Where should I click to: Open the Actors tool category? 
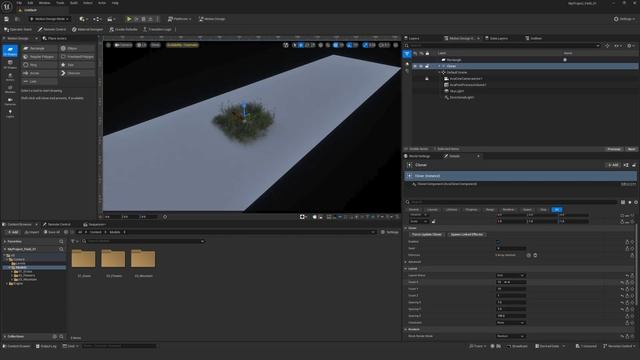coord(10,77)
